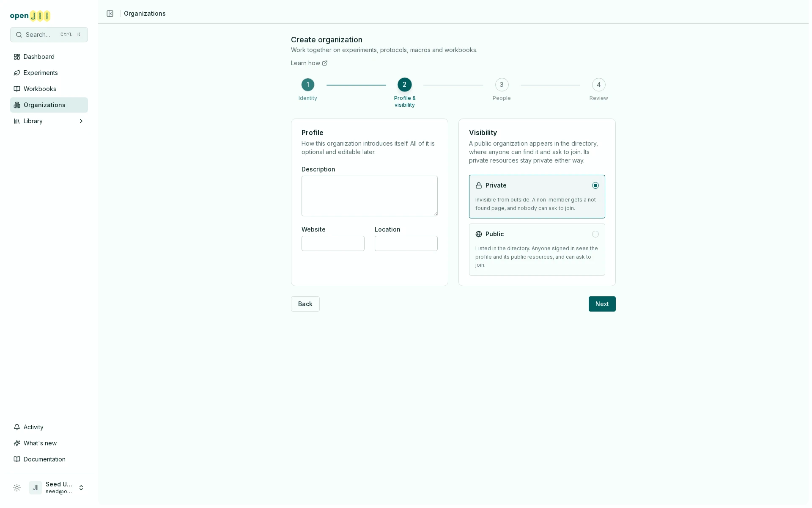Screen dimensions: 812x508
Task: Click the Activity bell icon
Action: (17, 427)
